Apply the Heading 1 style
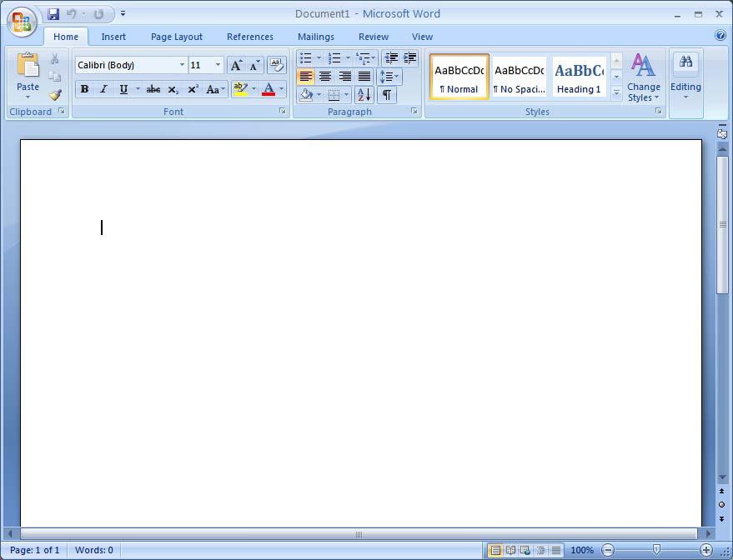Image resolution: width=733 pixels, height=560 pixels. (x=579, y=77)
